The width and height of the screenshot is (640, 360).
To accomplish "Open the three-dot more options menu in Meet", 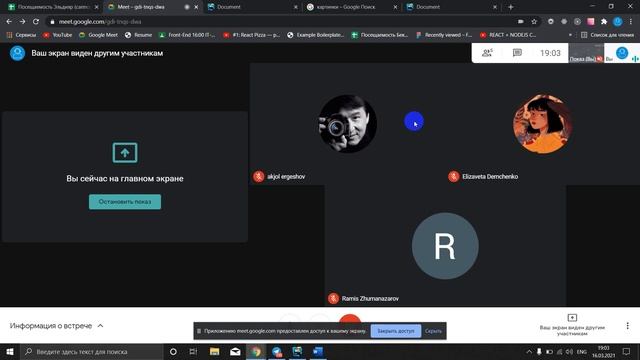I will tap(627, 325).
